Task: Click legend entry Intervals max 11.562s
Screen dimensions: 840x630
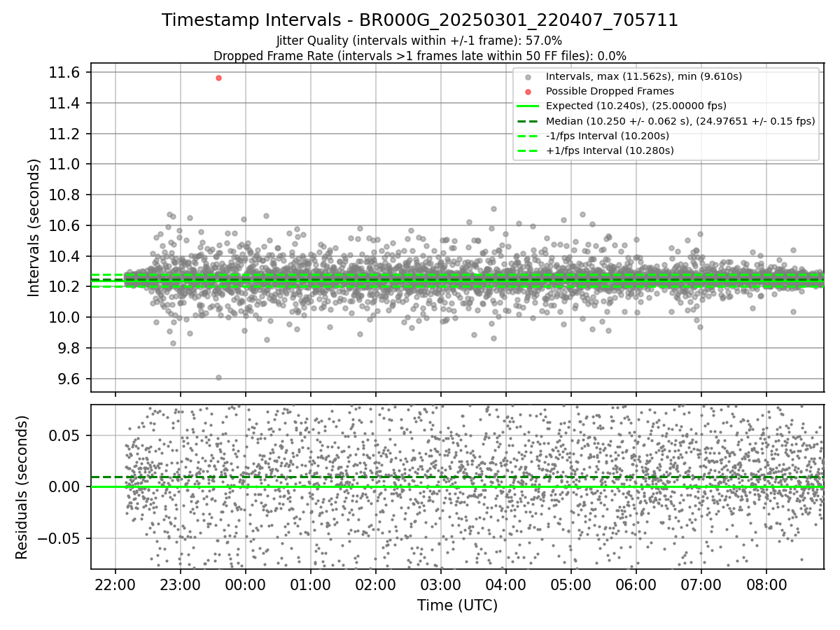Action: [644, 76]
